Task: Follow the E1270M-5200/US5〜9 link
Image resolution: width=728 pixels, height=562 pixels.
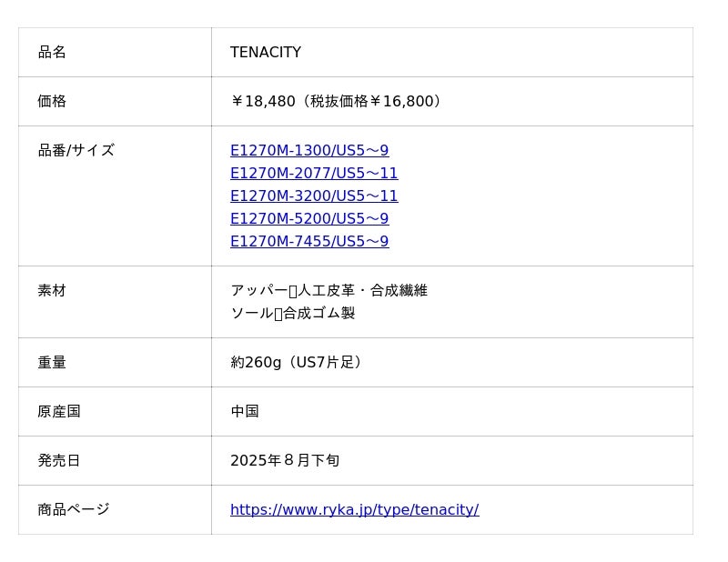Action: [309, 219]
